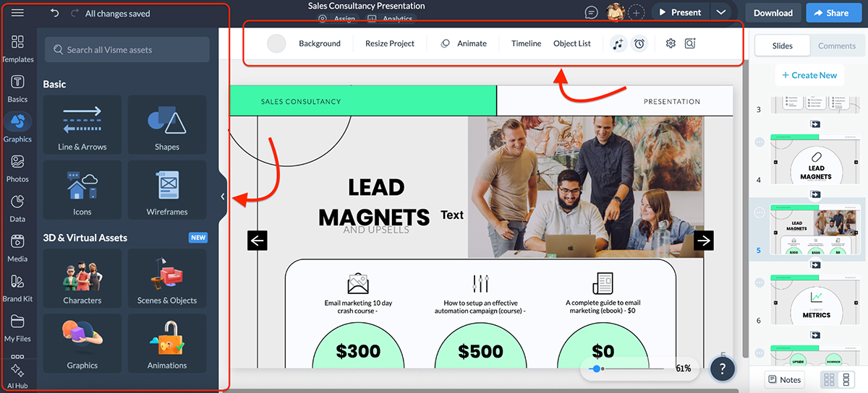
Task: Open the Photos sidebar panel
Action: [x=17, y=168]
